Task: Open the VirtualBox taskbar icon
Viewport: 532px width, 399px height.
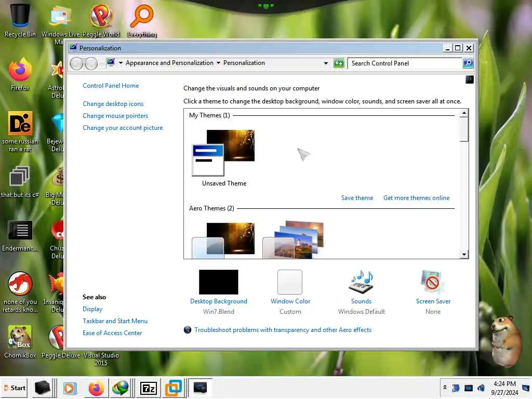Action: (174, 388)
